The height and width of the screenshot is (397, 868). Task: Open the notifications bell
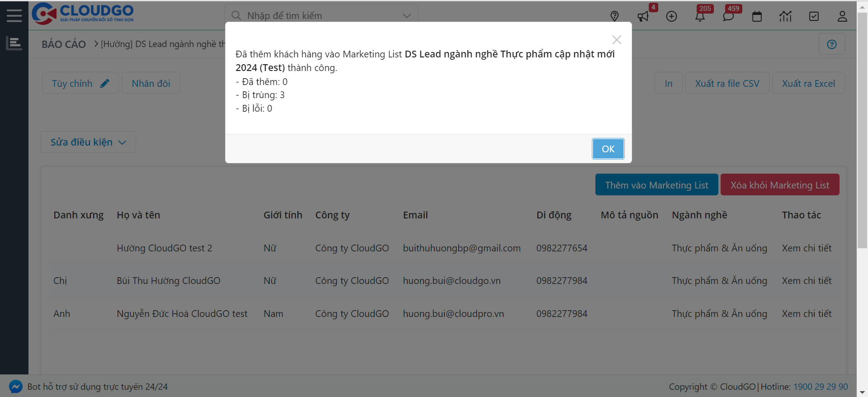click(700, 17)
